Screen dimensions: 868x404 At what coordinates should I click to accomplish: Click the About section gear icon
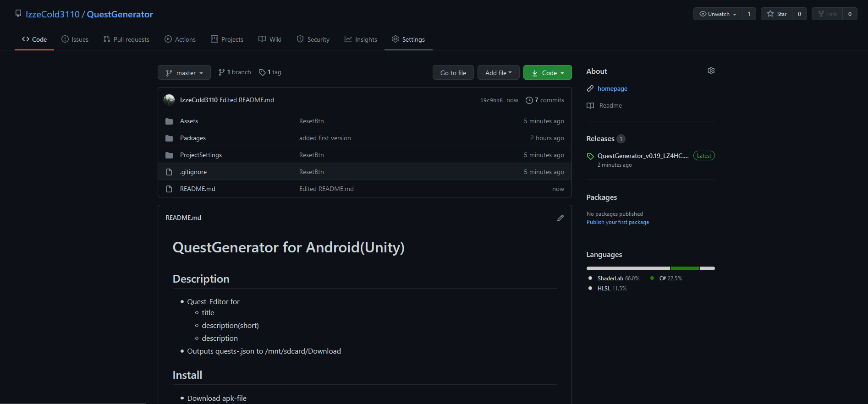click(711, 71)
